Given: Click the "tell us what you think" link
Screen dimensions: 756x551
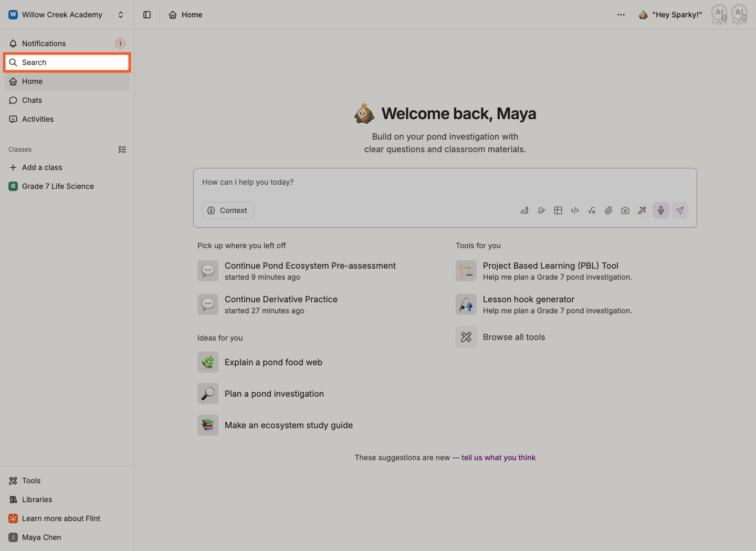Looking at the screenshot, I should [498, 458].
